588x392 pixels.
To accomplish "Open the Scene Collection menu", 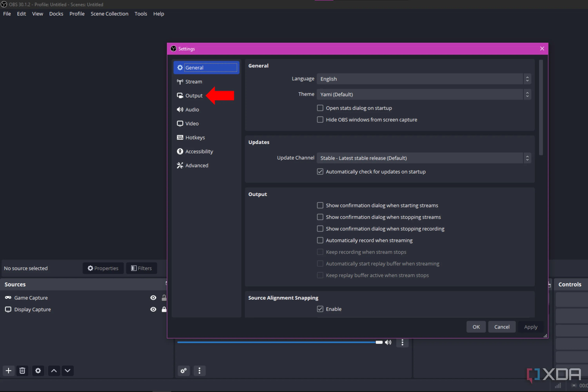I will coord(109,14).
